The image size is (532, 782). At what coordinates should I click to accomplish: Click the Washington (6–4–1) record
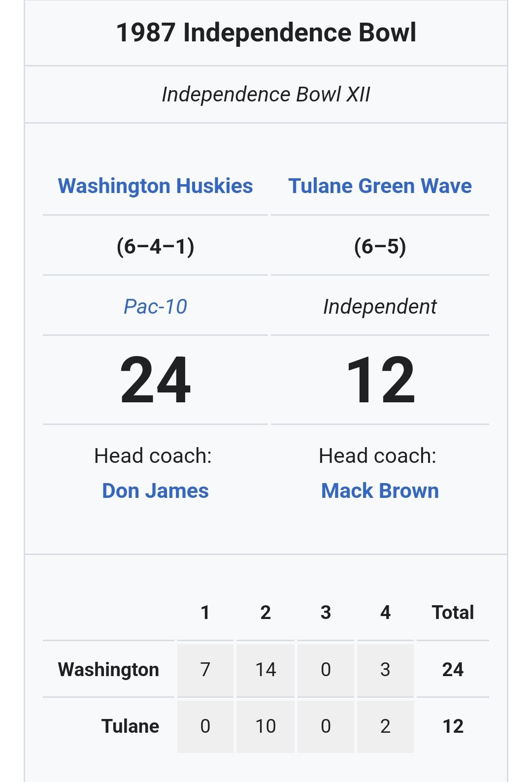[x=155, y=246]
